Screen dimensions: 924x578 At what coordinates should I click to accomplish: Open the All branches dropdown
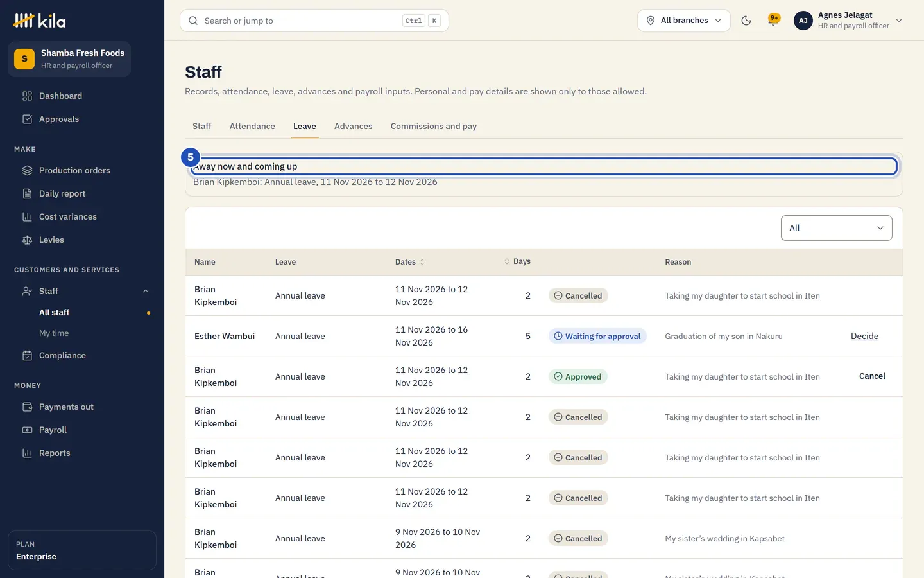[x=684, y=21]
